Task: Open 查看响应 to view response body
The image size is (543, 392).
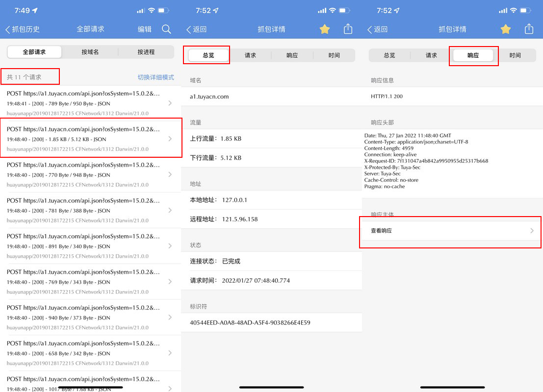Action: [x=450, y=231]
